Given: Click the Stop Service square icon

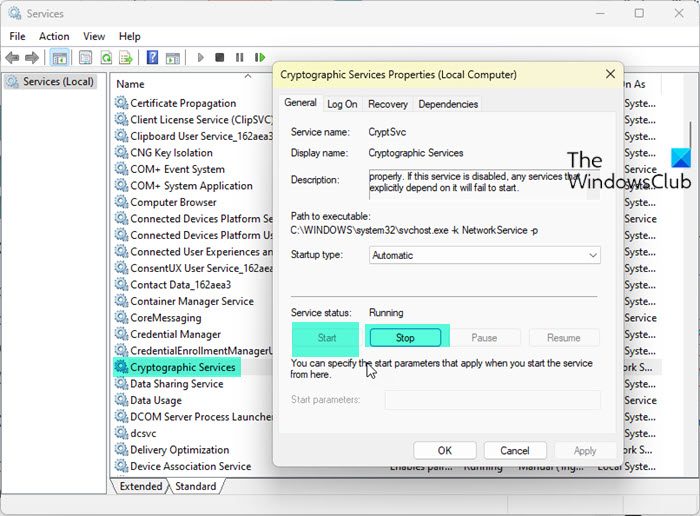Looking at the screenshot, I should click(219, 58).
